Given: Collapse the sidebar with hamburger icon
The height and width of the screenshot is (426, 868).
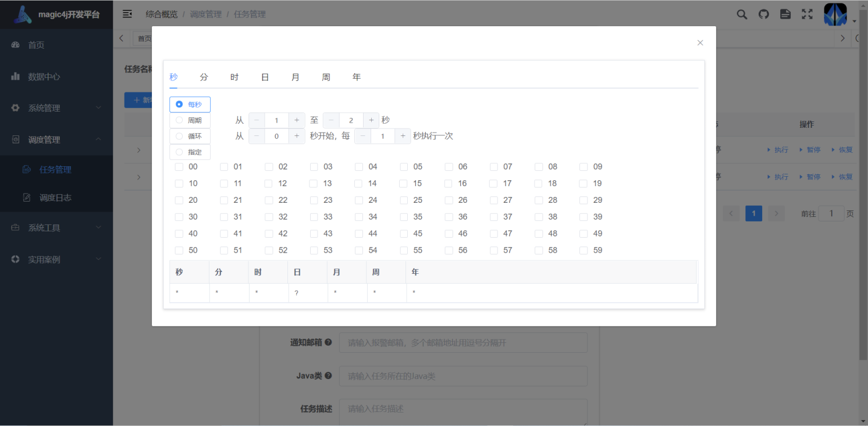Looking at the screenshot, I should click(127, 14).
